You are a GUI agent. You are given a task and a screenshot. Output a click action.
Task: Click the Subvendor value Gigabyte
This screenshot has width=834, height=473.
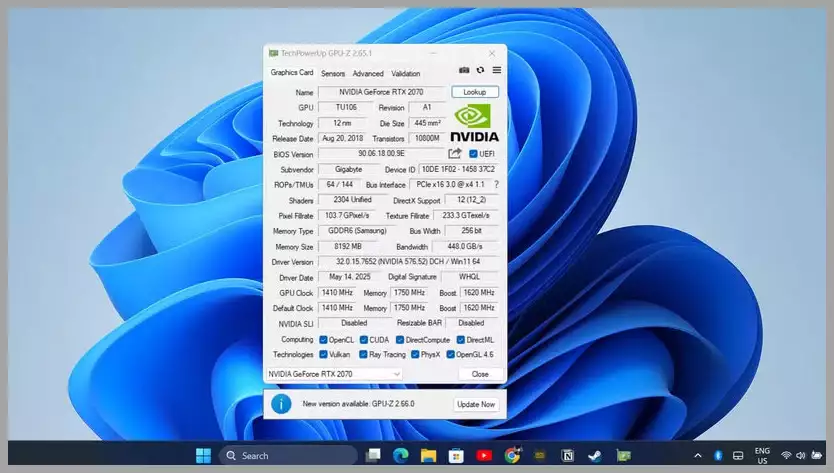click(x=348, y=169)
